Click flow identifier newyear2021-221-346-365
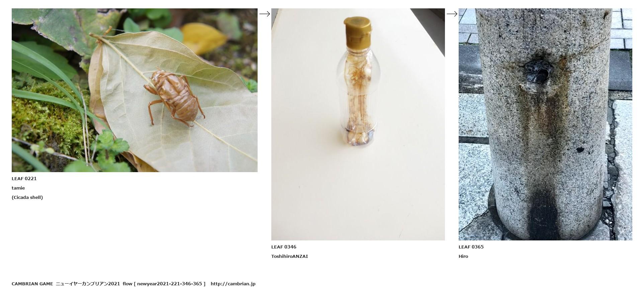Screen dimensions: 644x292 tap(170, 284)
